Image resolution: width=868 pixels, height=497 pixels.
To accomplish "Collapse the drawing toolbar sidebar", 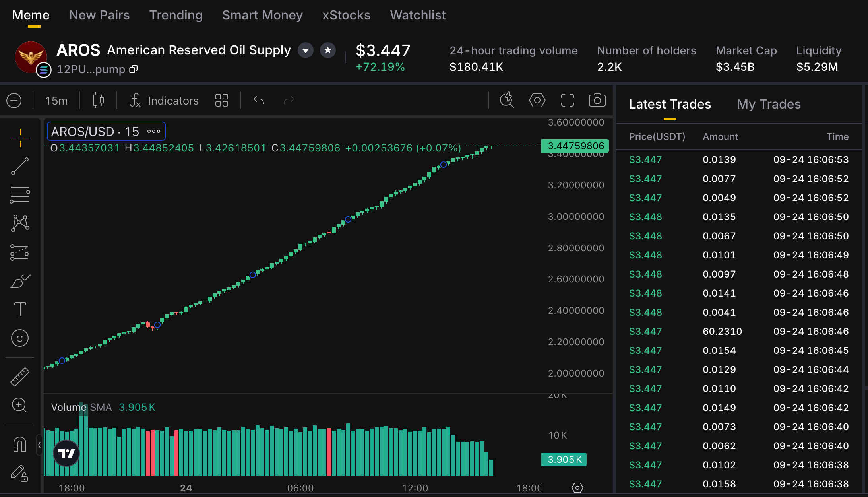I will [39, 445].
